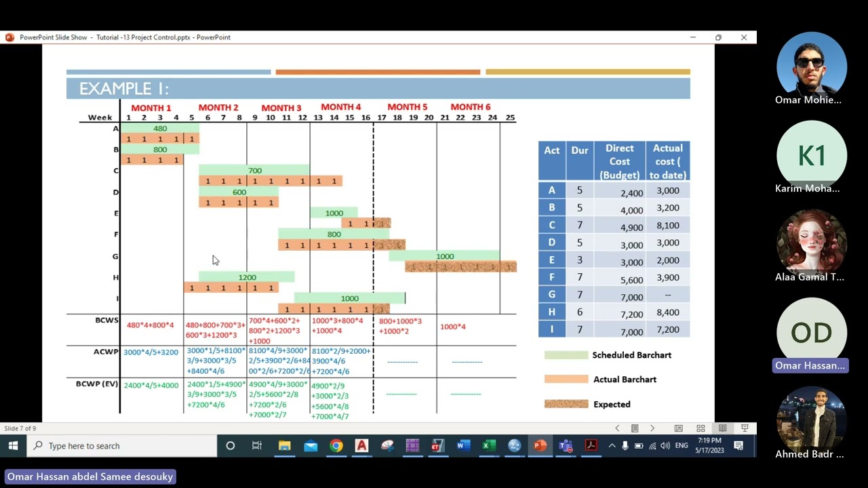Open Microsoft Word from the taskbar
Image resolution: width=868 pixels, height=488 pixels.
(463, 445)
